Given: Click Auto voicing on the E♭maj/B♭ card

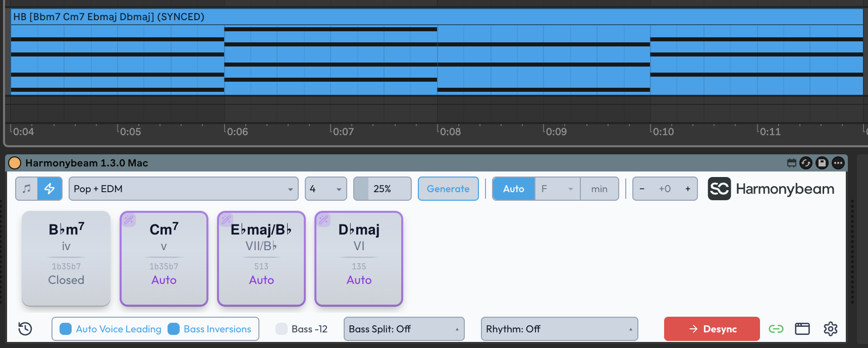Looking at the screenshot, I should tap(261, 280).
